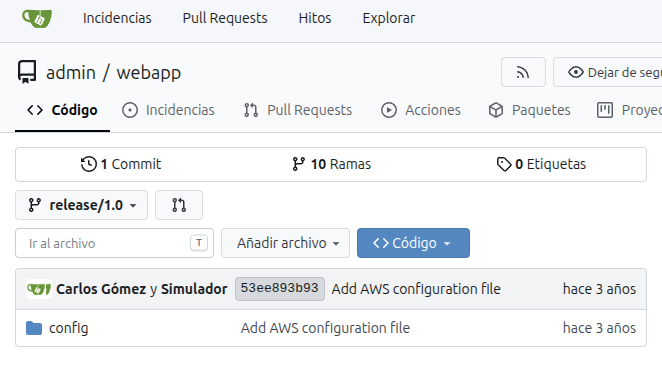
Task: Open Hitos in the top navigation
Action: pyautogui.click(x=315, y=18)
